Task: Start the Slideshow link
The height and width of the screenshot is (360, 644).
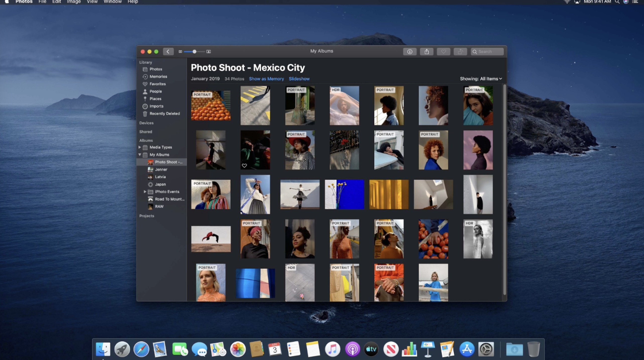Action: point(299,79)
